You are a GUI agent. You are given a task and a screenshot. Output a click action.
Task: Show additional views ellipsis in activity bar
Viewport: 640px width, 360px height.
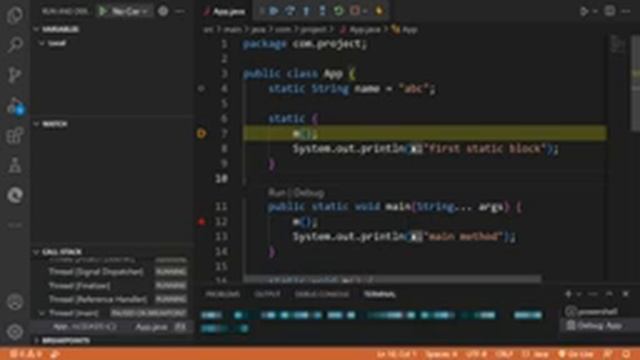coord(15,225)
